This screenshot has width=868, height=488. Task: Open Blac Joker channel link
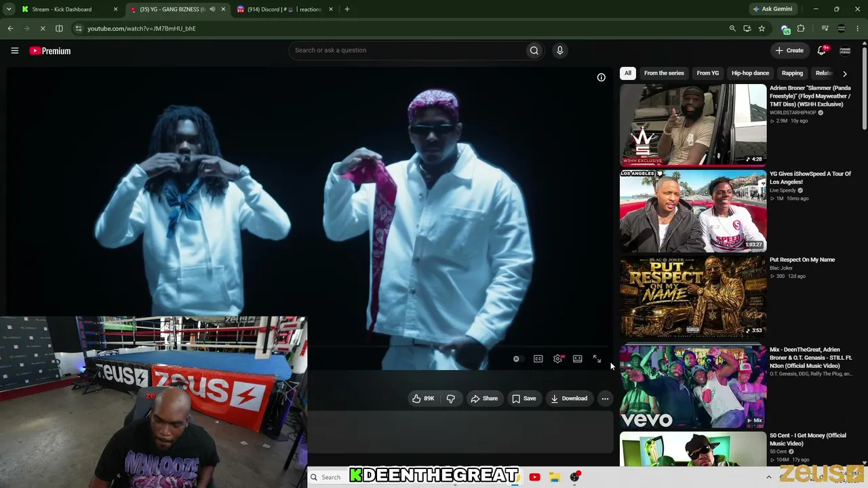pyautogui.click(x=781, y=268)
